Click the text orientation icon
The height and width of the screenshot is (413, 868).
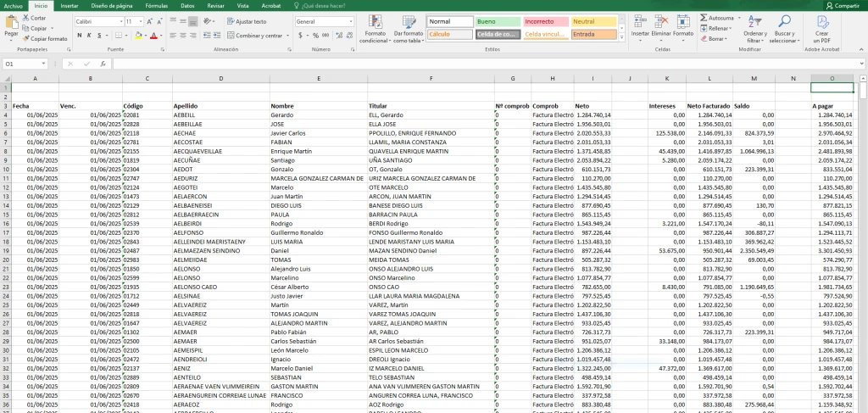pos(207,21)
